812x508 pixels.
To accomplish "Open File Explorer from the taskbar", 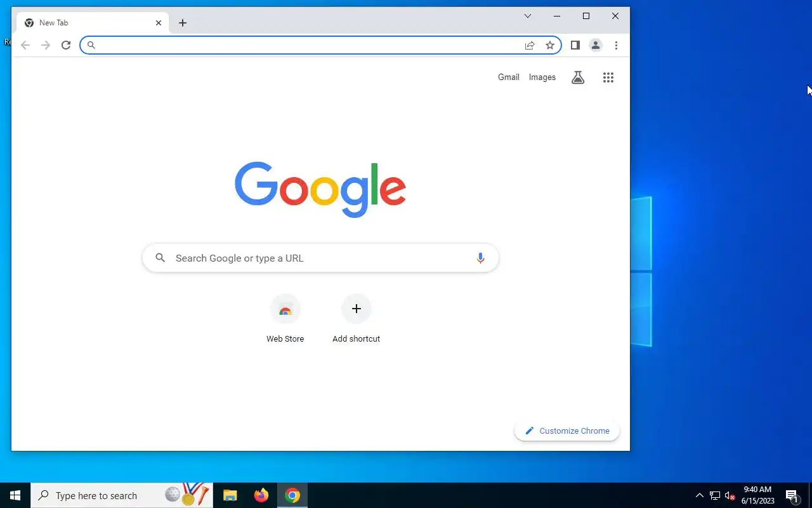I will pos(230,495).
